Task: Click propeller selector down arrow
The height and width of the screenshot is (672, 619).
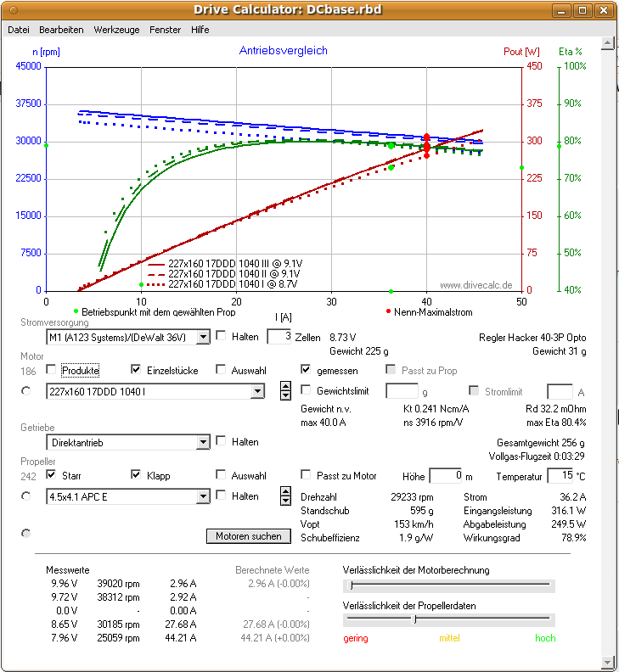Action: click(x=285, y=501)
